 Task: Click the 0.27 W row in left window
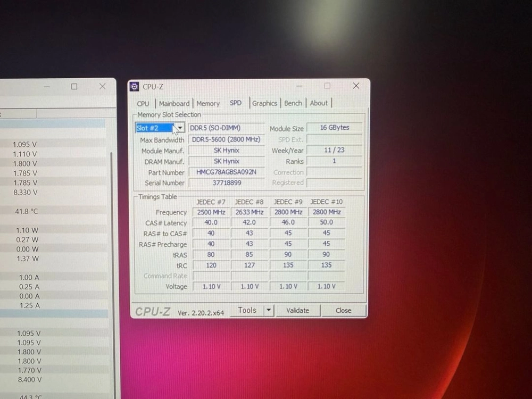click(x=53, y=239)
